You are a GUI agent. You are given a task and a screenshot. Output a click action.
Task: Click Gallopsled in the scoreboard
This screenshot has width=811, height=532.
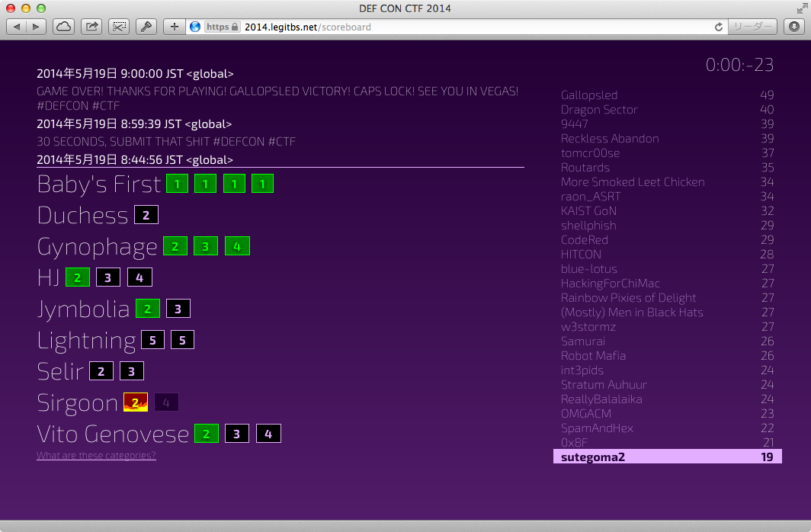pos(589,95)
